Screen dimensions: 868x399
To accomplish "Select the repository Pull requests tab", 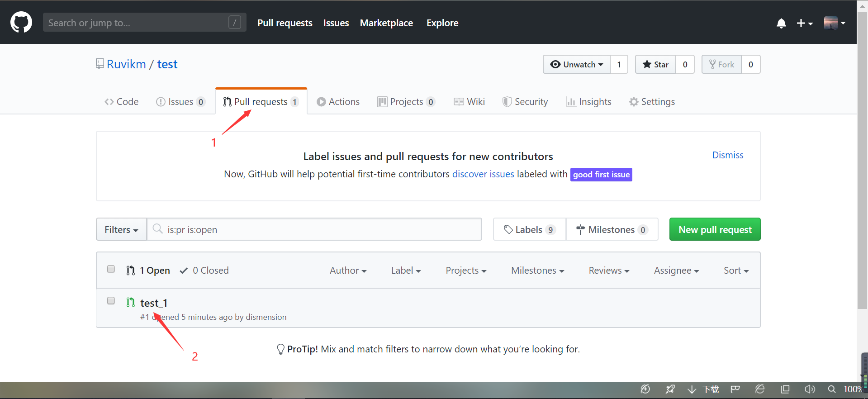I will (261, 102).
